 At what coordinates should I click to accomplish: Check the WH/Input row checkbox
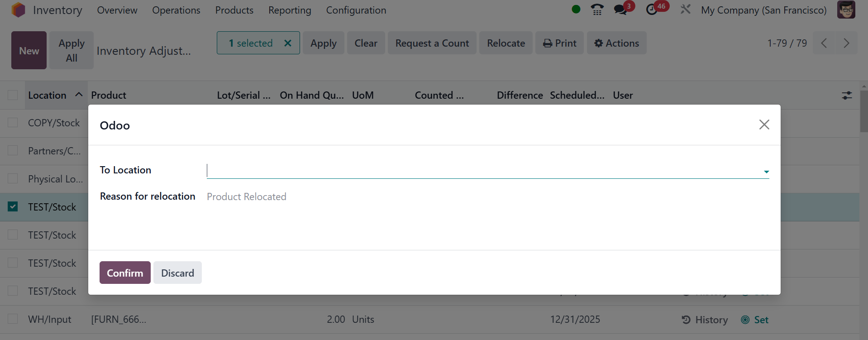[13, 319]
